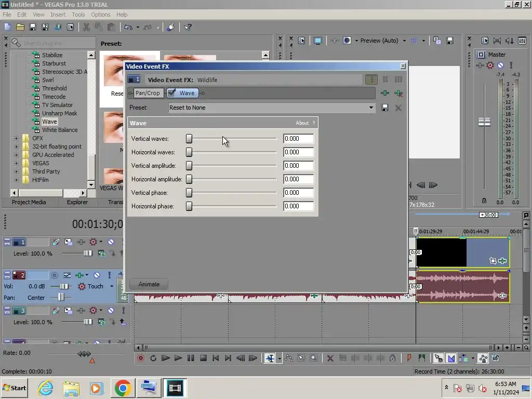Image resolution: width=532 pixels, height=399 pixels.
Task: Save the Wave preset with floppy icon
Action: pos(385,108)
